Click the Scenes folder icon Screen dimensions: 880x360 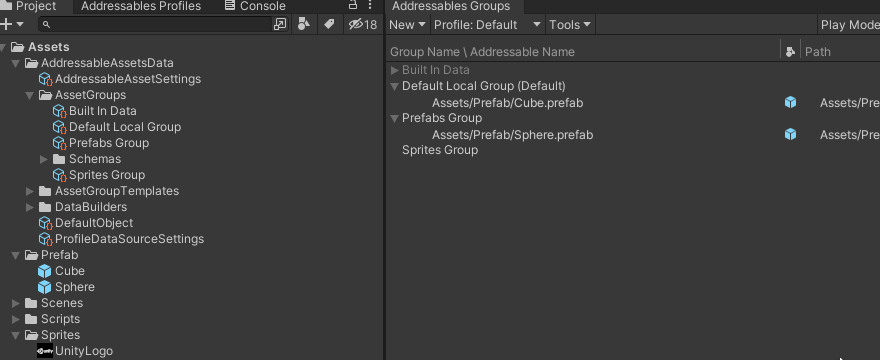(31, 303)
